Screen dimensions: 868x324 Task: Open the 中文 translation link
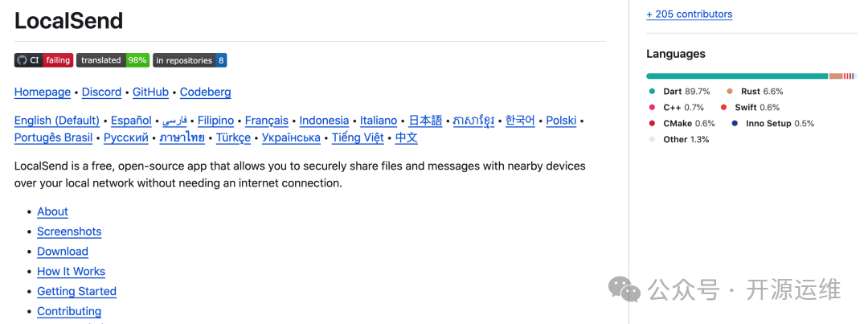pyautogui.click(x=407, y=138)
